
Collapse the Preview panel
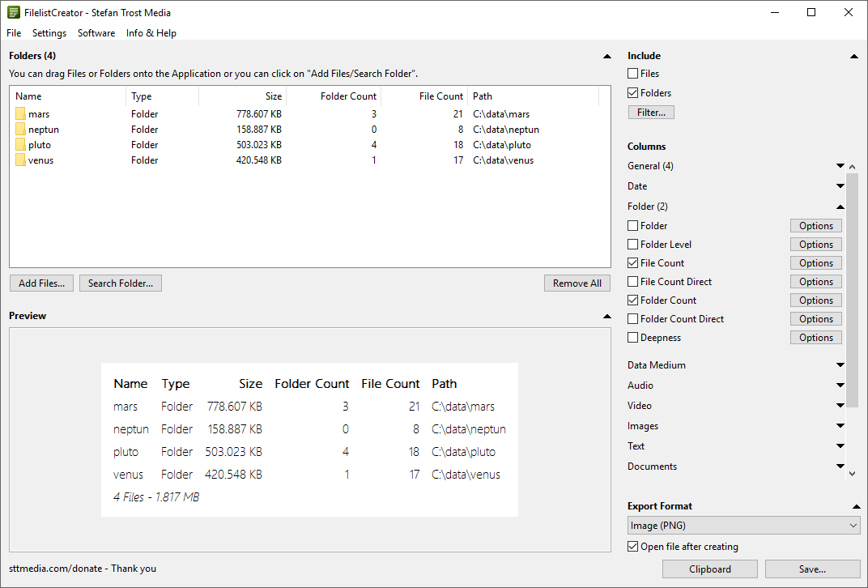pos(606,316)
